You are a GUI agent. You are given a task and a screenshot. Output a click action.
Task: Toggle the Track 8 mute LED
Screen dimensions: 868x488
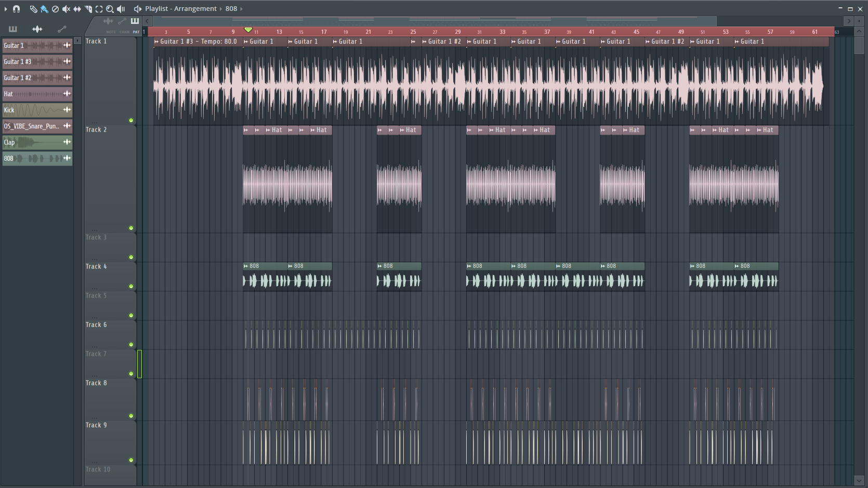[131, 416]
